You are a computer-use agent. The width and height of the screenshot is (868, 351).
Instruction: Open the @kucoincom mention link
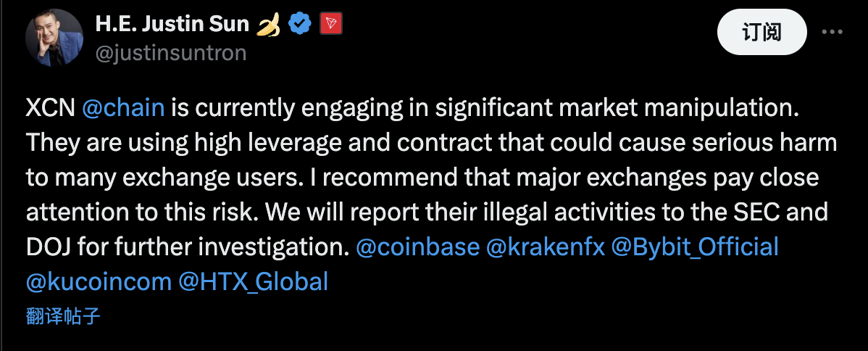pos(98,281)
